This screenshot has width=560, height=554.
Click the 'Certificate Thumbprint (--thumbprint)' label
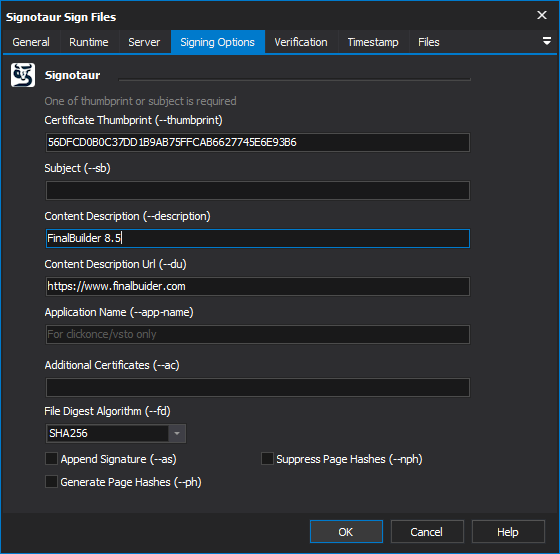(134, 120)
